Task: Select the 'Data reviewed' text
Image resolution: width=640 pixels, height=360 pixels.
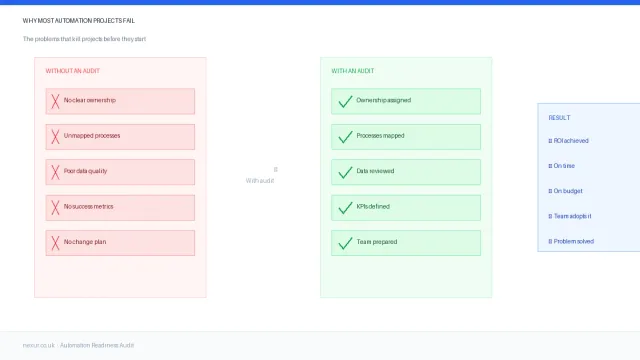Action: (375, 171)
